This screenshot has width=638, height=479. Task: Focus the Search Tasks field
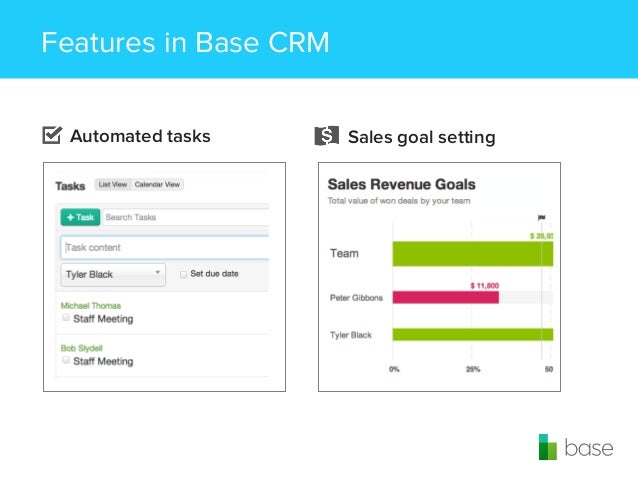pyautogui.click(x=186, y=217)
